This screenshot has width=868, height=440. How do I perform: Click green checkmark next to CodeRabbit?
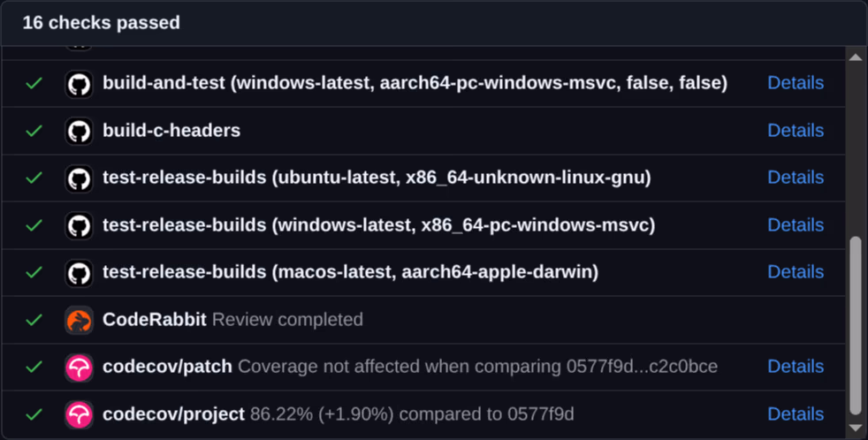click(34, 320)
